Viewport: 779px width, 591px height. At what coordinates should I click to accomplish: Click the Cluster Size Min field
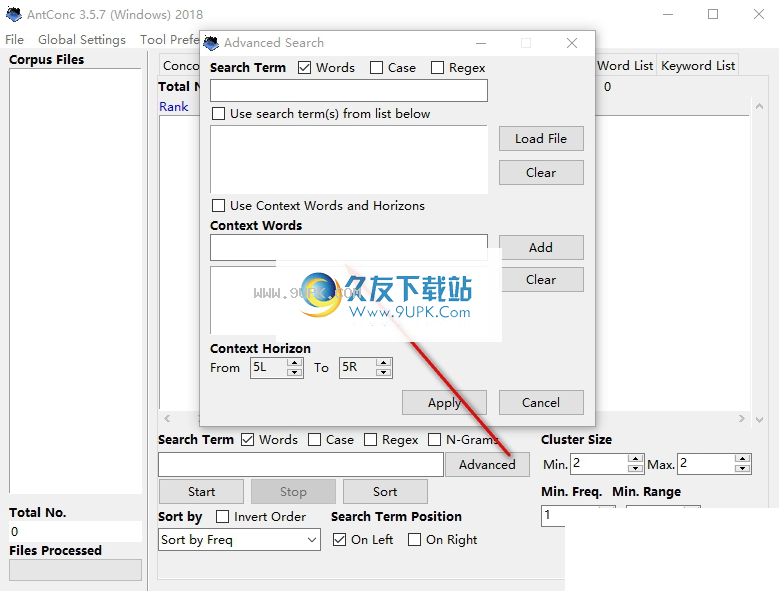[x=599, y=464]
